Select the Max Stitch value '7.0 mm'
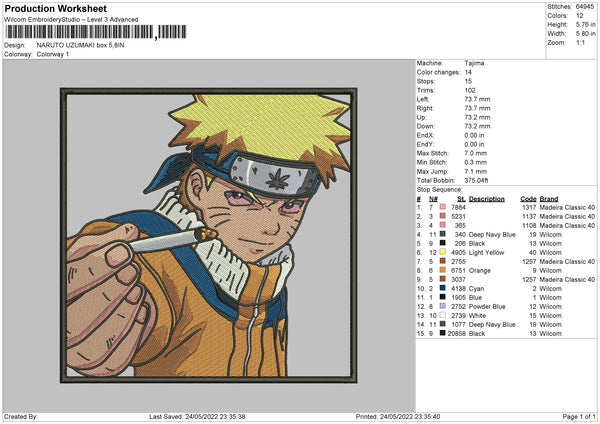The image size is (600, 424). 476,153
